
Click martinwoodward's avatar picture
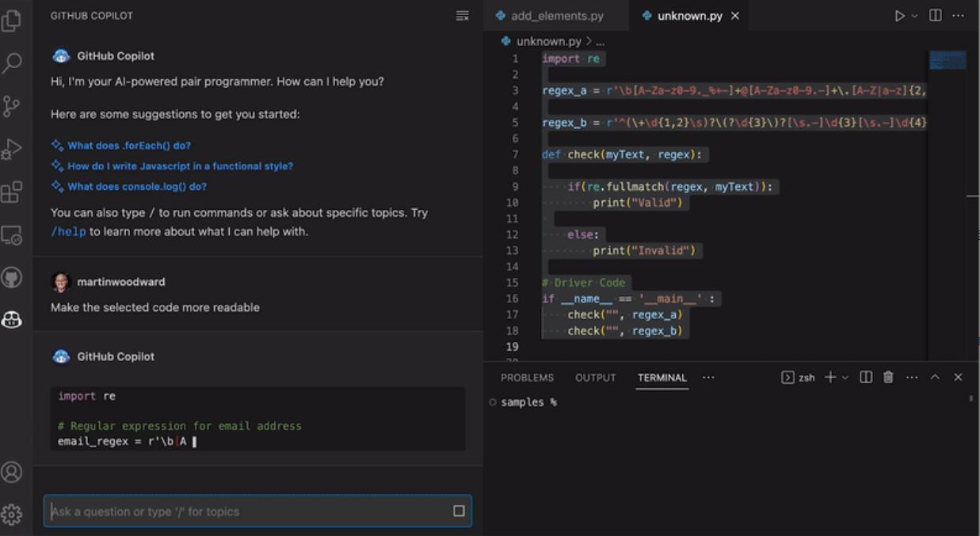tap(61, 282)
